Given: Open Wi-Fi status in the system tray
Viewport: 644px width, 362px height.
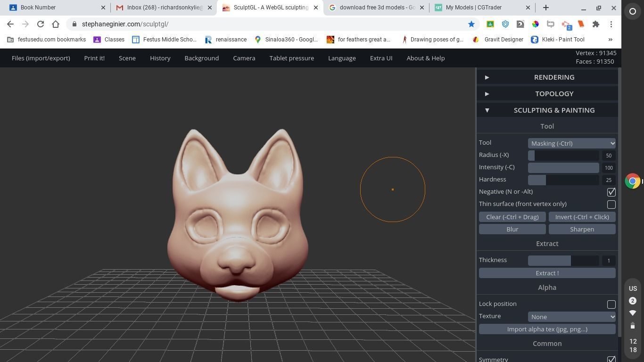Looking at the screenshot, I should point(633,313).
